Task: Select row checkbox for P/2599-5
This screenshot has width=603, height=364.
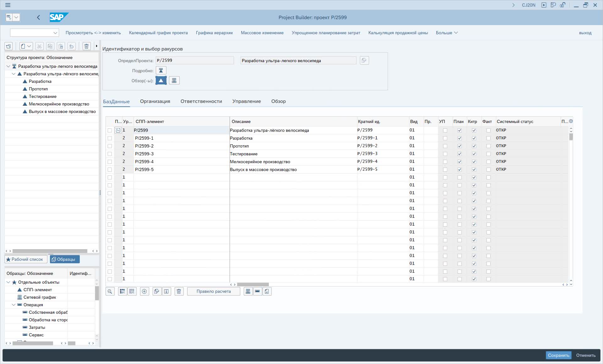Action: [x=110, y=169]
